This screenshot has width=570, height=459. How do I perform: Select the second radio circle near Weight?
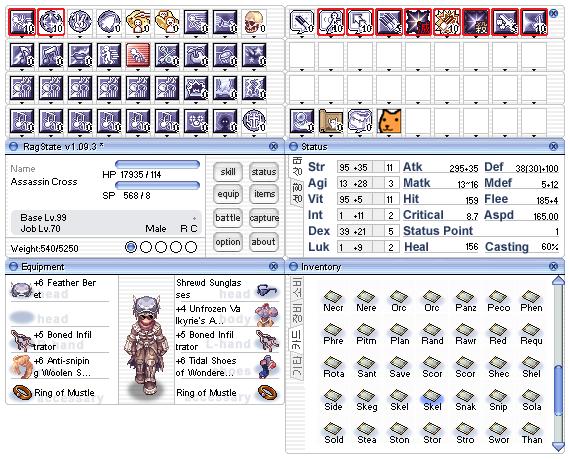(x=146, y=247)
